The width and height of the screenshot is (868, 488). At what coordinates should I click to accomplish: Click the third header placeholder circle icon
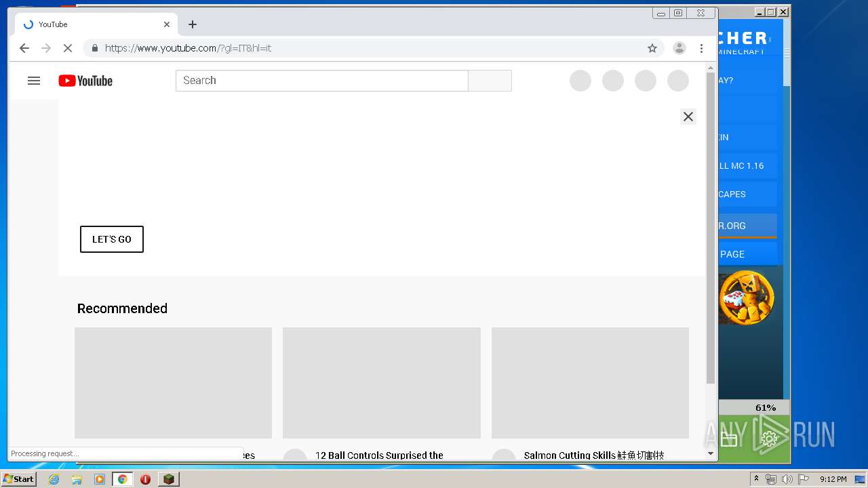point(646,81)
